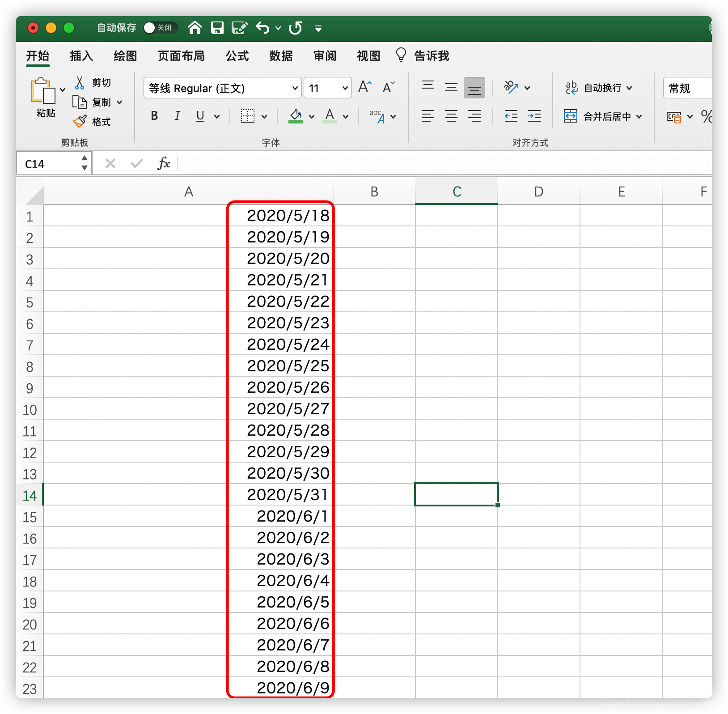Cut selection with scissors icon
728x714 pixels.
[x=80, y=82]
